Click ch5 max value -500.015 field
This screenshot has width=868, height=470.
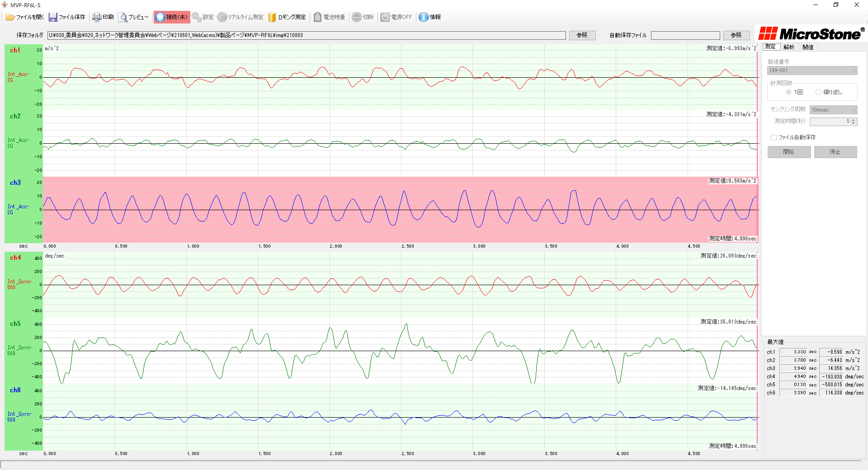[831, 385]
